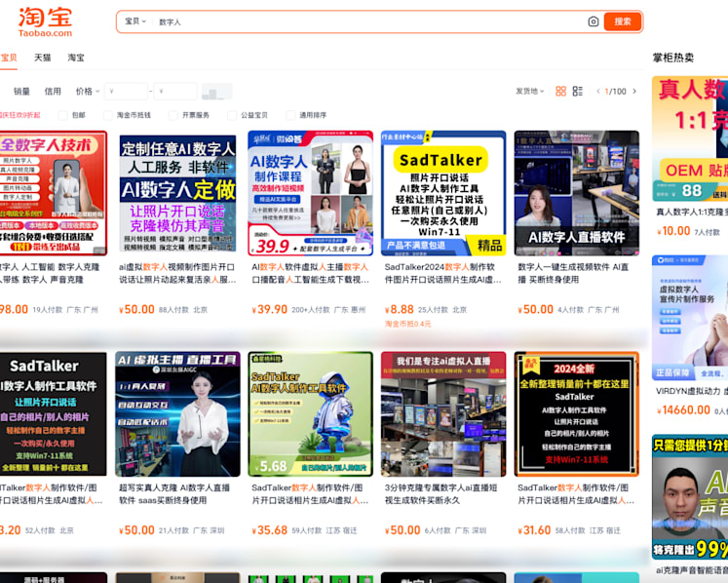The height and width of the screenshot is (583, 728).
Task: Open VIRDYN虚拟动力 sidebar ad thumbnail
Action: pos(690,318)
